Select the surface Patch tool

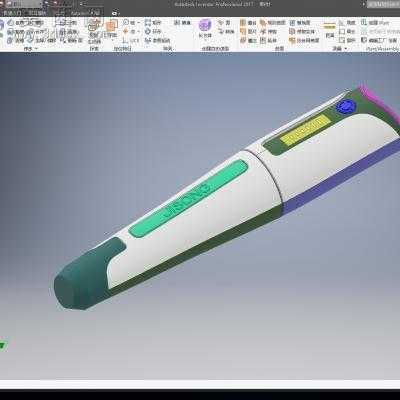pyautogui.click(x=248, y=31)
